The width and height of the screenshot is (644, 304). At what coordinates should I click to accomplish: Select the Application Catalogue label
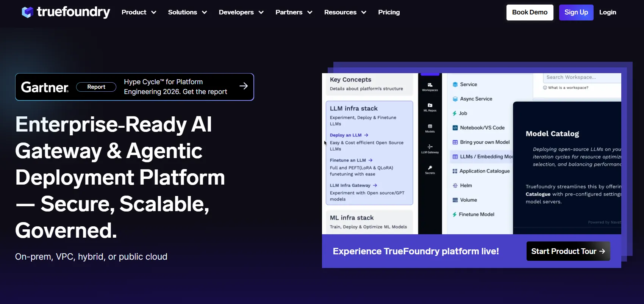[x=485, y=171]
